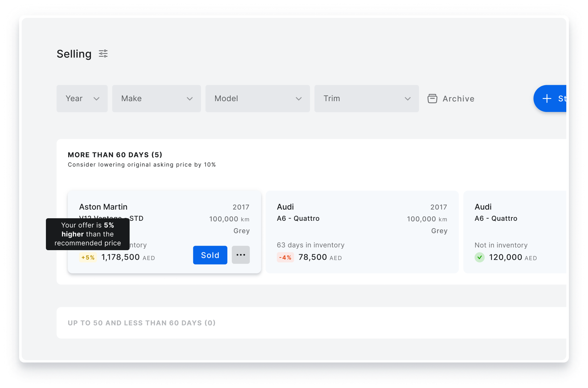
Task: Click the blue plus add button
Action: 550,99
